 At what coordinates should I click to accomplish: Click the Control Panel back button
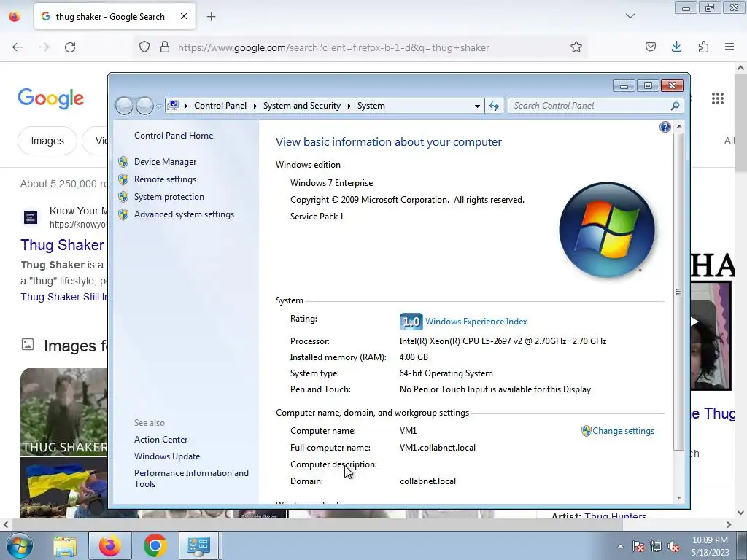(124, 106)
